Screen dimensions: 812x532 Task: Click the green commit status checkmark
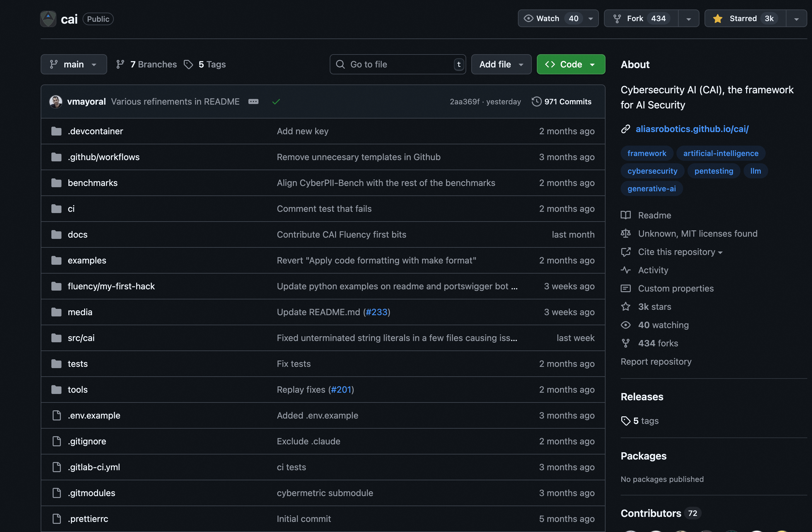(276, 101)
